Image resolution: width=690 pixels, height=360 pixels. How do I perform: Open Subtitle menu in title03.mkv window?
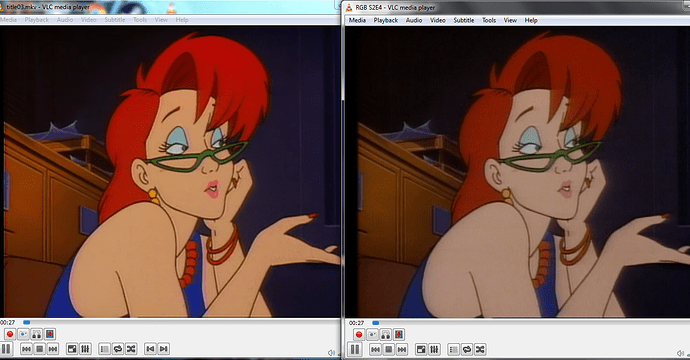tap(115, 20)
